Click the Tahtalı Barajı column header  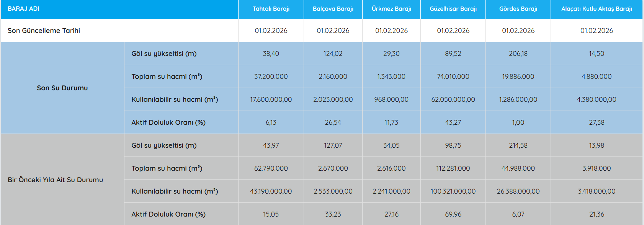pyautogui.click(x=271, y=9)
